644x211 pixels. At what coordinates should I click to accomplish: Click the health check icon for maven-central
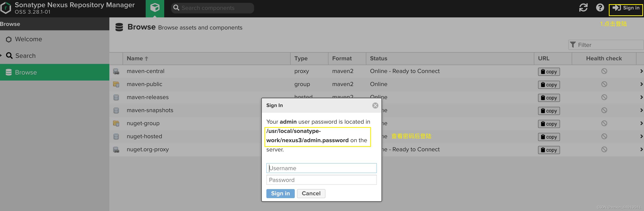[604, 71]
